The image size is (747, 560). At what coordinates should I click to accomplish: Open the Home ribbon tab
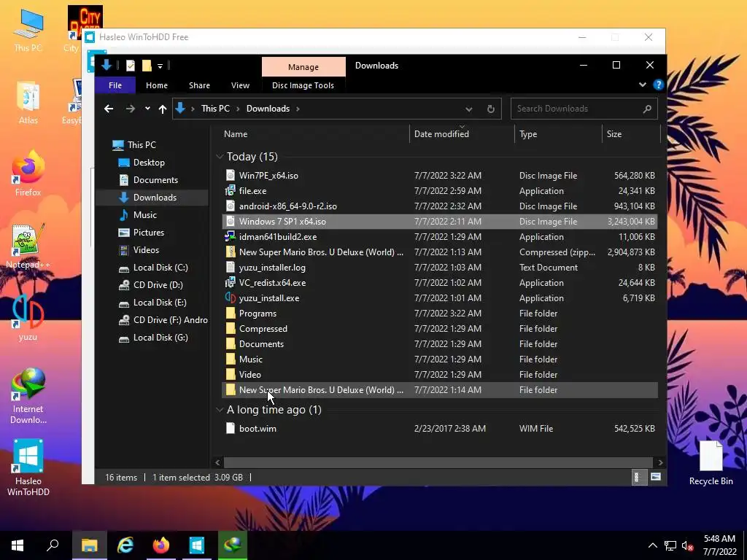[157, 85]
